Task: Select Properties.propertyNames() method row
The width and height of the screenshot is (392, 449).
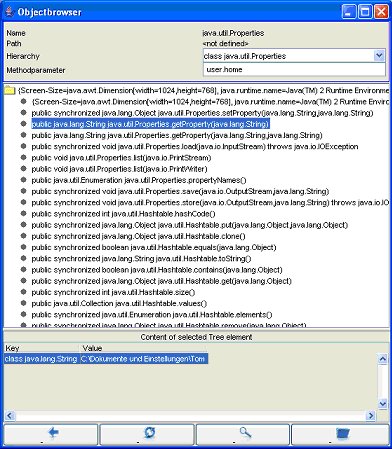Action: click(x=139, y=180)
